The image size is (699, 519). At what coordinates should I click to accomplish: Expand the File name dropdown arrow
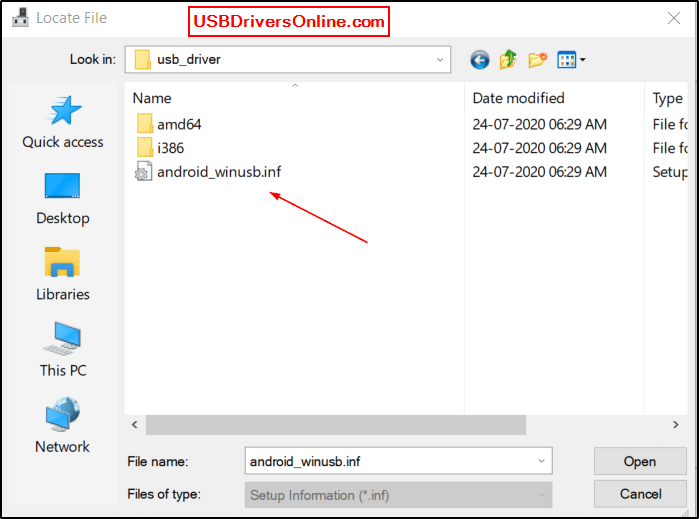click(x=541, y=461)
